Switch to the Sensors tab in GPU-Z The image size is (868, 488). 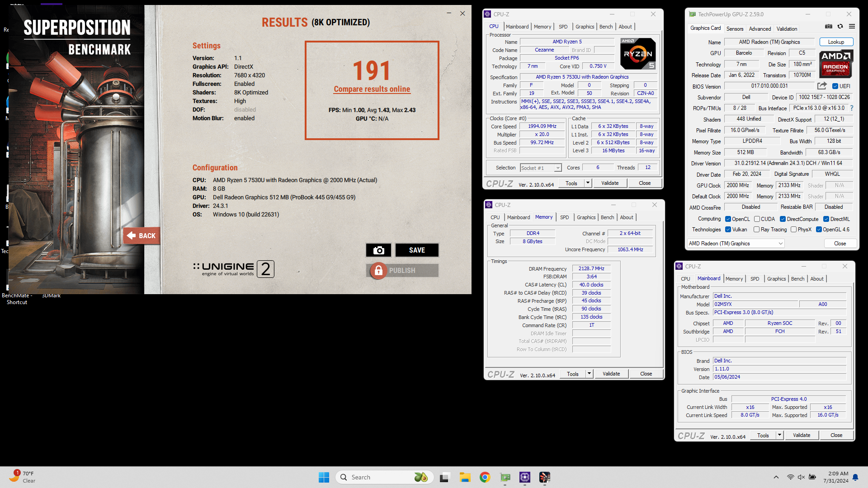point(735,29)
